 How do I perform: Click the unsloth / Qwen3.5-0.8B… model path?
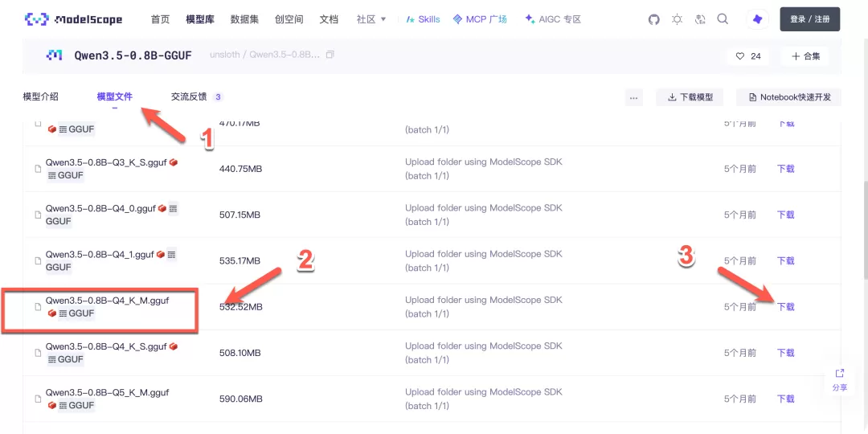coord(265,55)
